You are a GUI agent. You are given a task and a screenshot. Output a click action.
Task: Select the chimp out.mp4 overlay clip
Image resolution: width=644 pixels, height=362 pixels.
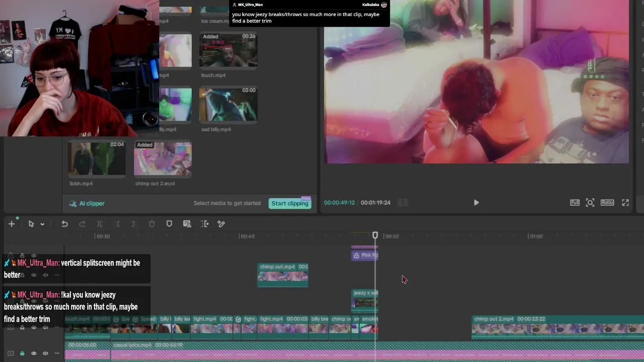[x=283, y=275]
